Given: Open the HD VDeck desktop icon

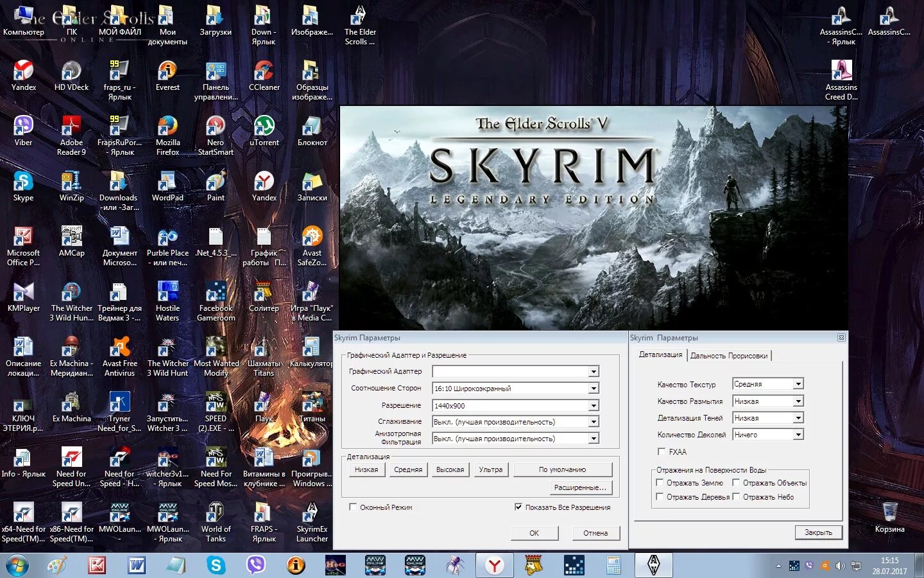Looking at the screenshot, I should (71, 76).
